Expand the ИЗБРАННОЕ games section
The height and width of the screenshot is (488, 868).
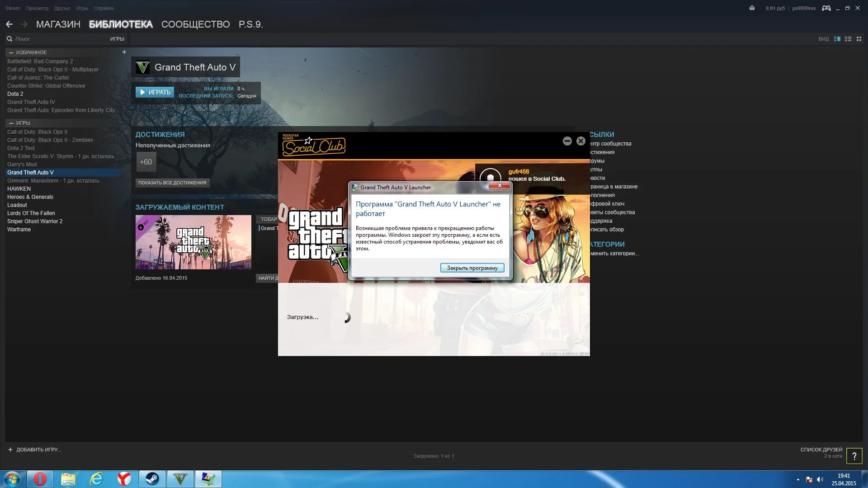tap(11, 52)
